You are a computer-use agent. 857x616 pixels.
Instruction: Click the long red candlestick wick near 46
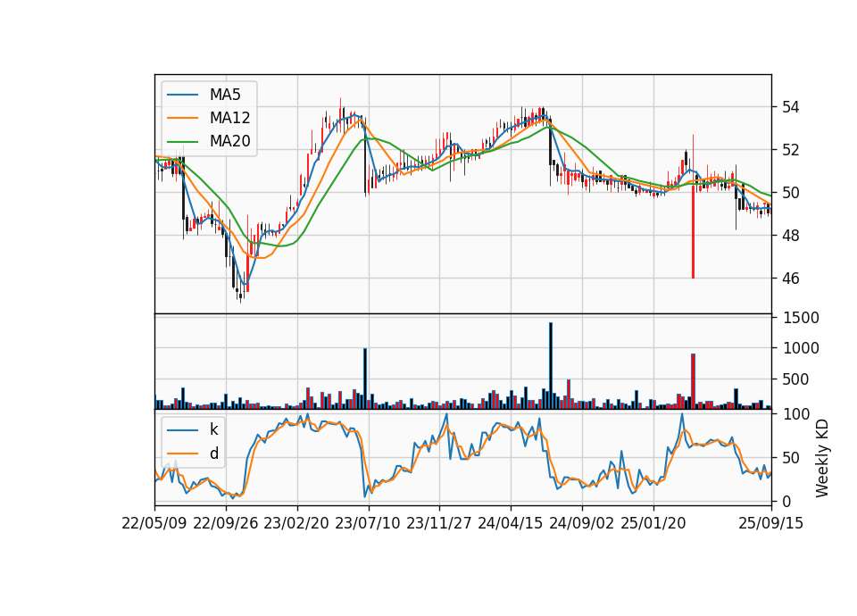tap(693, 232)
